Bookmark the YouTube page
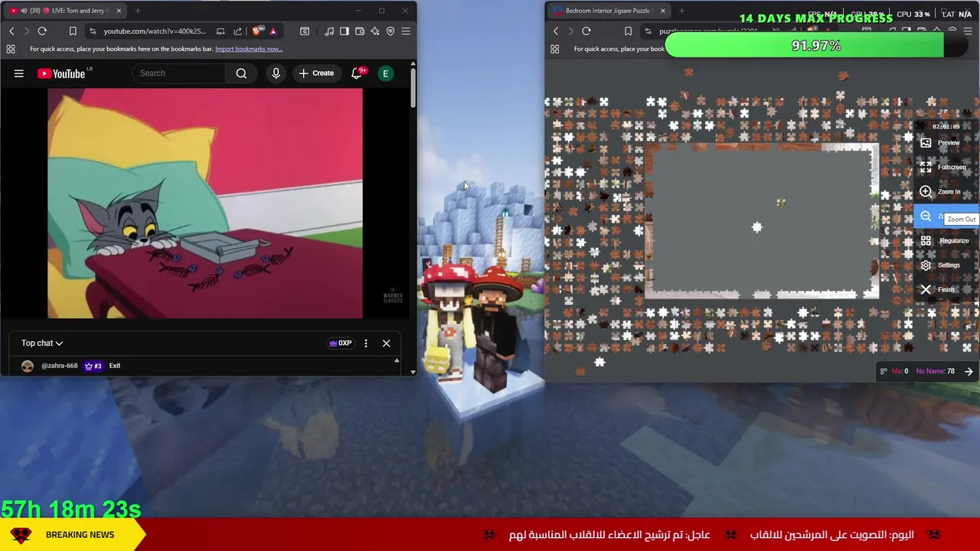This screenshot has height=551, width=980. coord(73,31)
